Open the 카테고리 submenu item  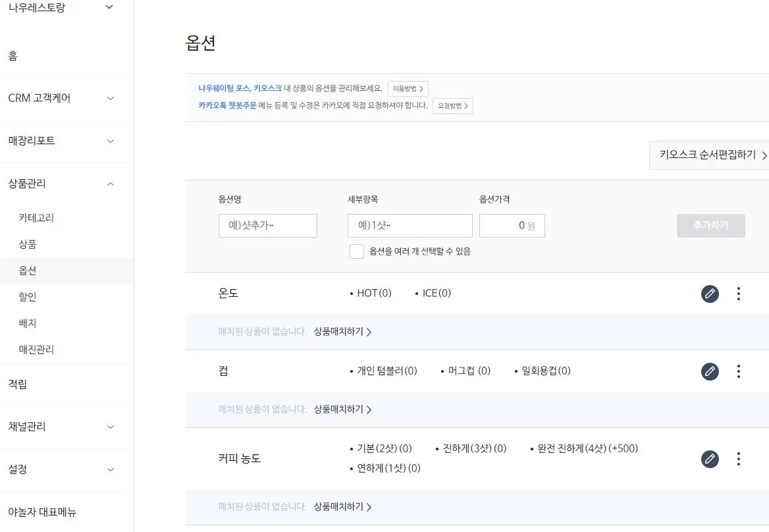36,218
